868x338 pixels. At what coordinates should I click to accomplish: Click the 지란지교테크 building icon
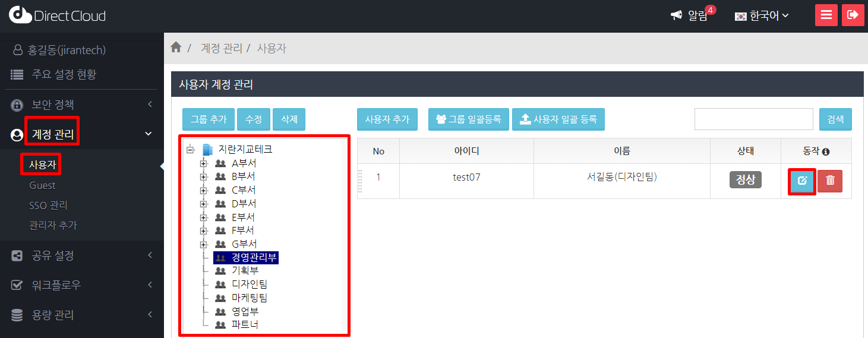[x=207, y=149]
